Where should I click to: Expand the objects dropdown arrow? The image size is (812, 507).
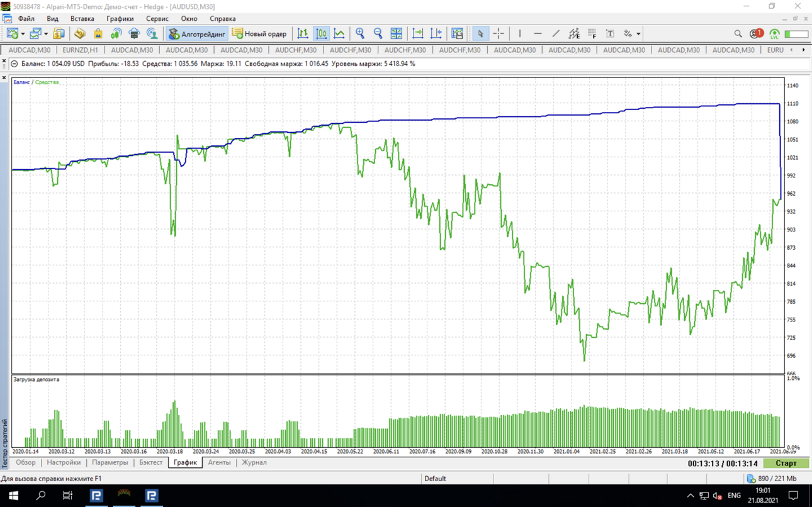coord(638,34)
